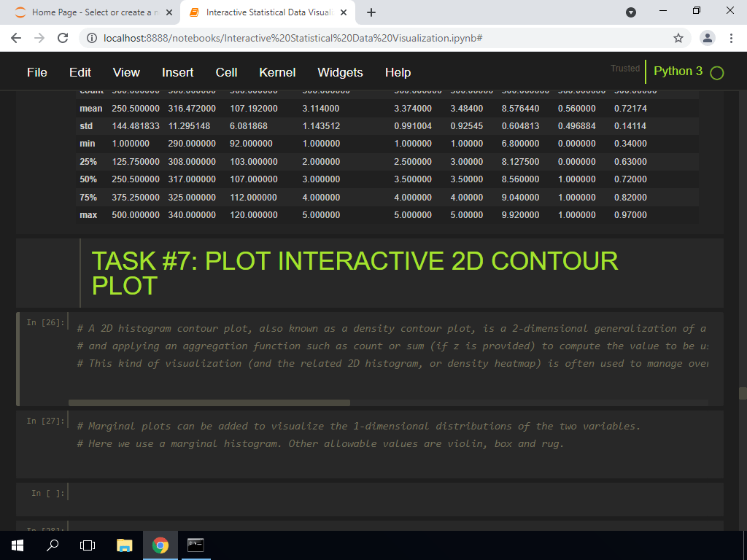
Task: Click the mean row label
Action: coord(91,109)
